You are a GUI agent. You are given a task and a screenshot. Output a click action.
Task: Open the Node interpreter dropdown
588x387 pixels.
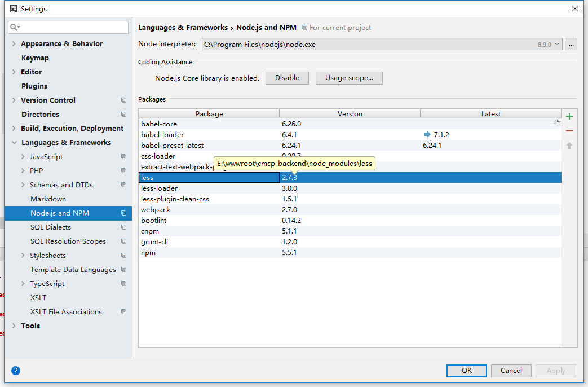pos(557,44)
